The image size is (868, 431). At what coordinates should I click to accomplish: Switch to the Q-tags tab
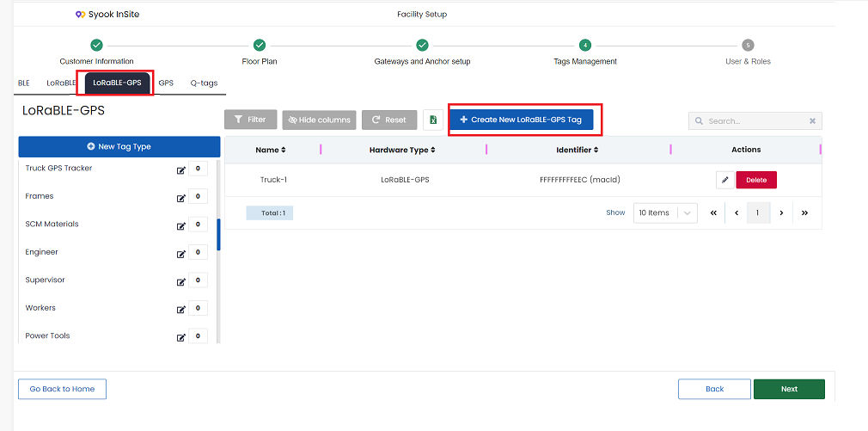click(x=204, y=83)
